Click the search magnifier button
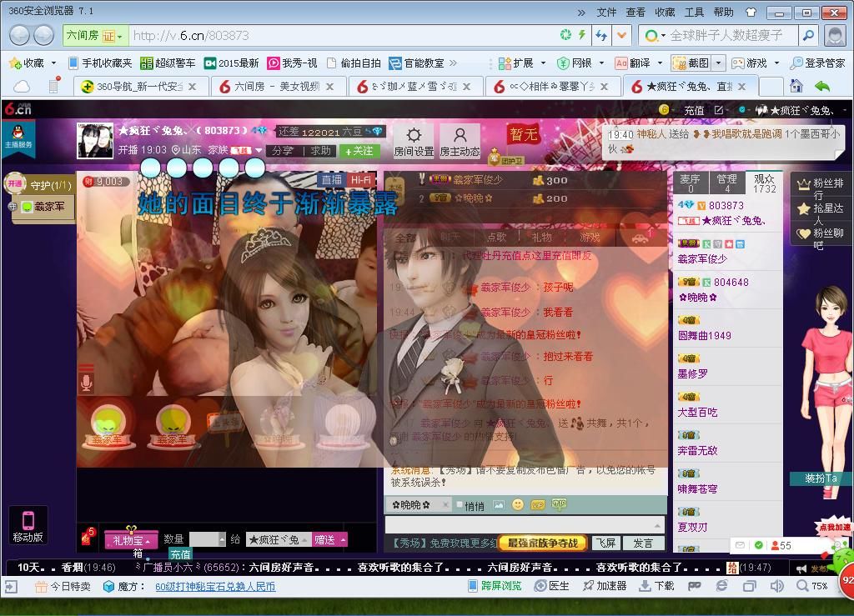Image resolution: width=854 pixels, height=616 pixels. (809, 36)
